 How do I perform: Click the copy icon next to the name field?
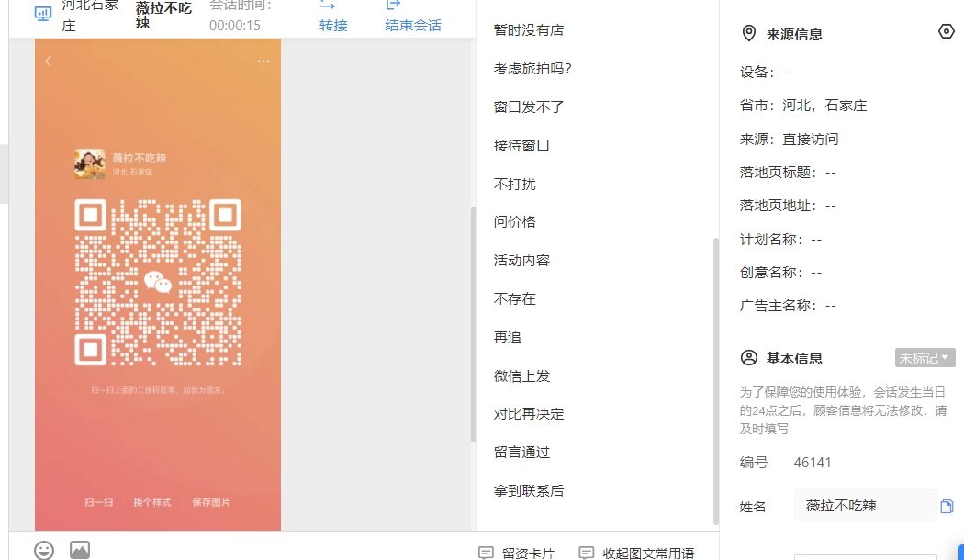tap(947, 507)
